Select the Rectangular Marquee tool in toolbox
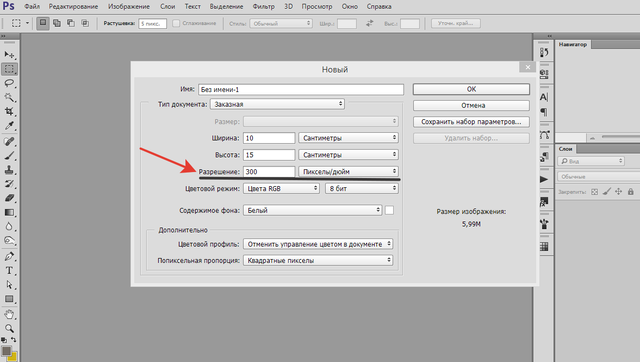This screenshot has width=640, height=362. point(9,69)
